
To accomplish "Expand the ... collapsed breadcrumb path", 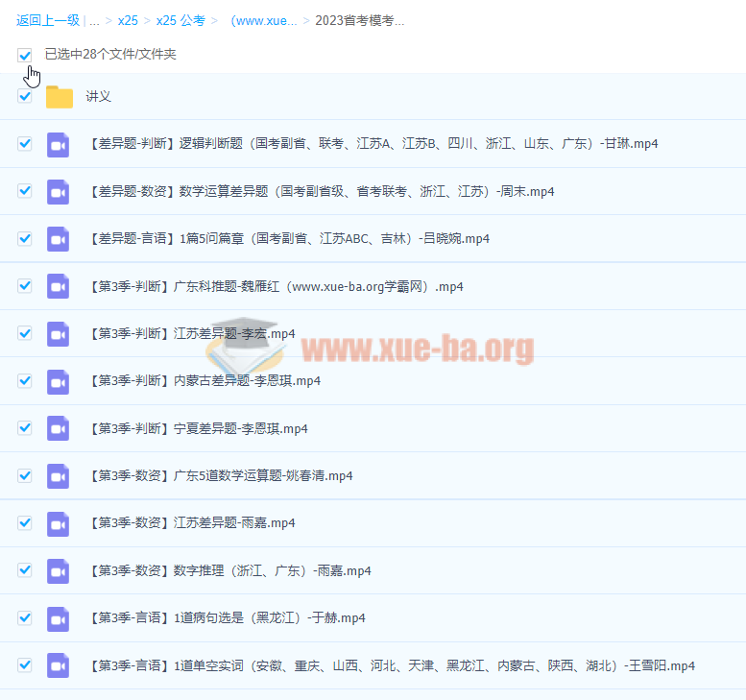I will tap(94, 20).
